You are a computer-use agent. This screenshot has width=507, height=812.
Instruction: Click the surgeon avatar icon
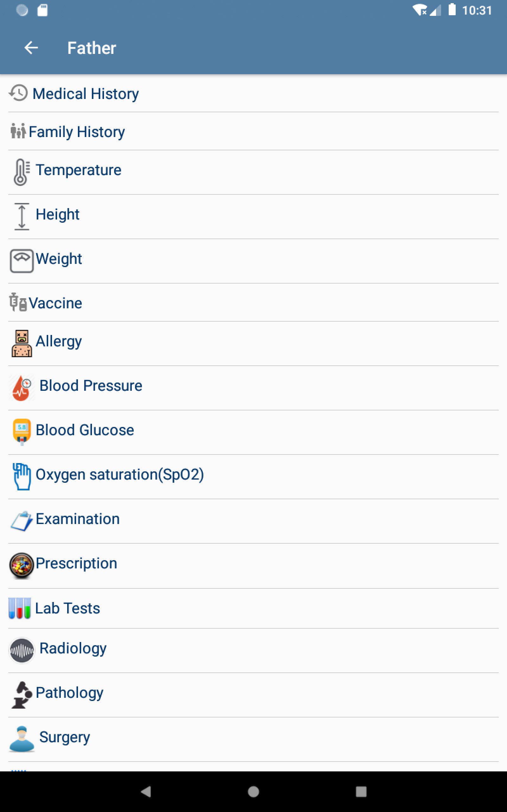[22, 739]
